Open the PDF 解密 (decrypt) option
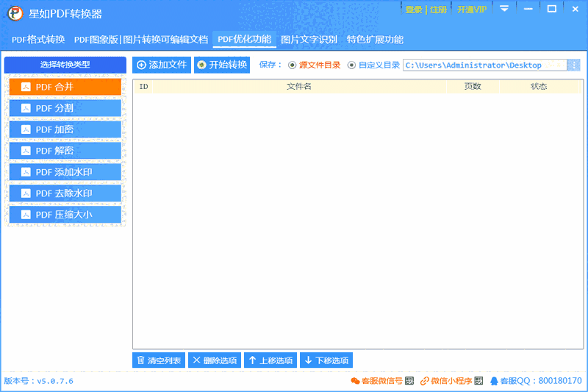 [65, 151]
